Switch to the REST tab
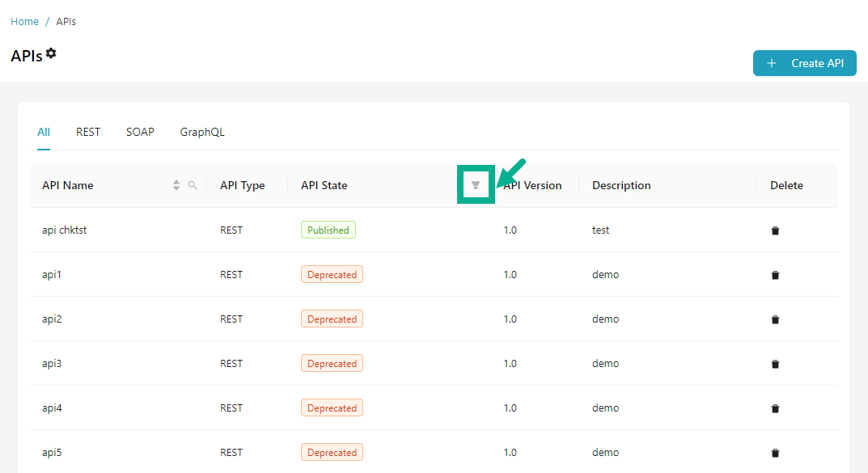The height and width of the screenshot is (473, 868). point(88,132)
